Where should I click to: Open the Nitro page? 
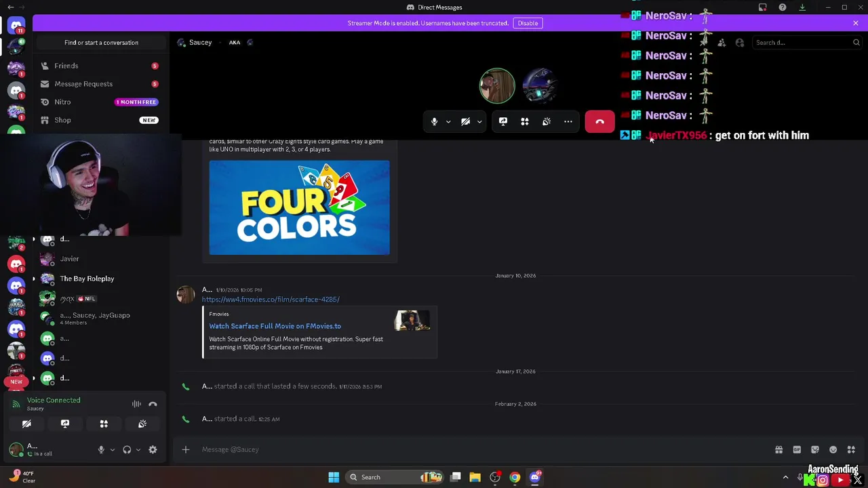coord(100,102)
